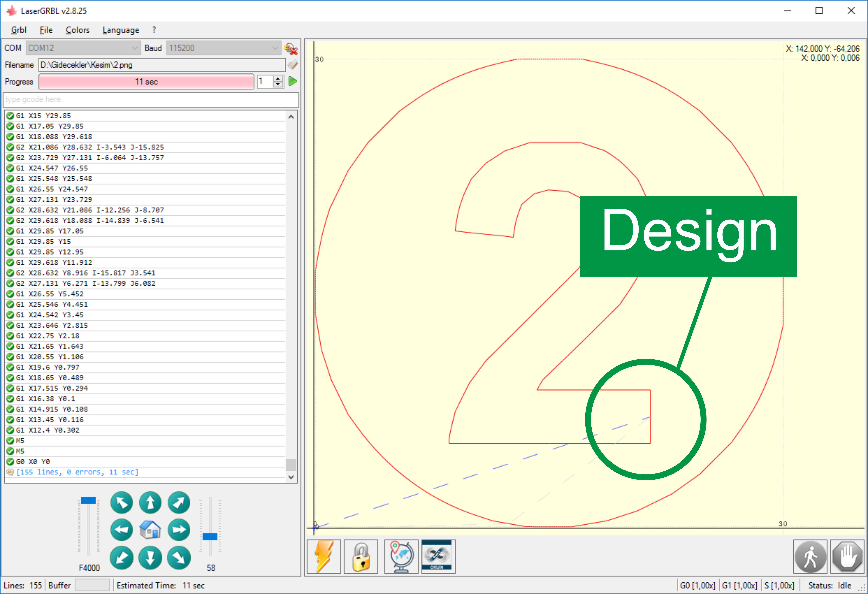This screenshot has height=594, width=868.
Task: Click the globe set zero position button
Action: (x=401, y=556)
